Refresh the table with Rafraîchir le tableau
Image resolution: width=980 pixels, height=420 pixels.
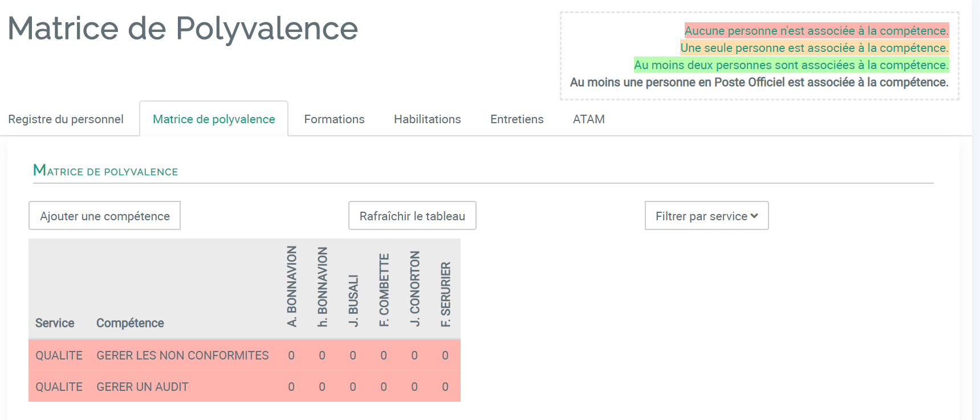(x=412, y=216)
